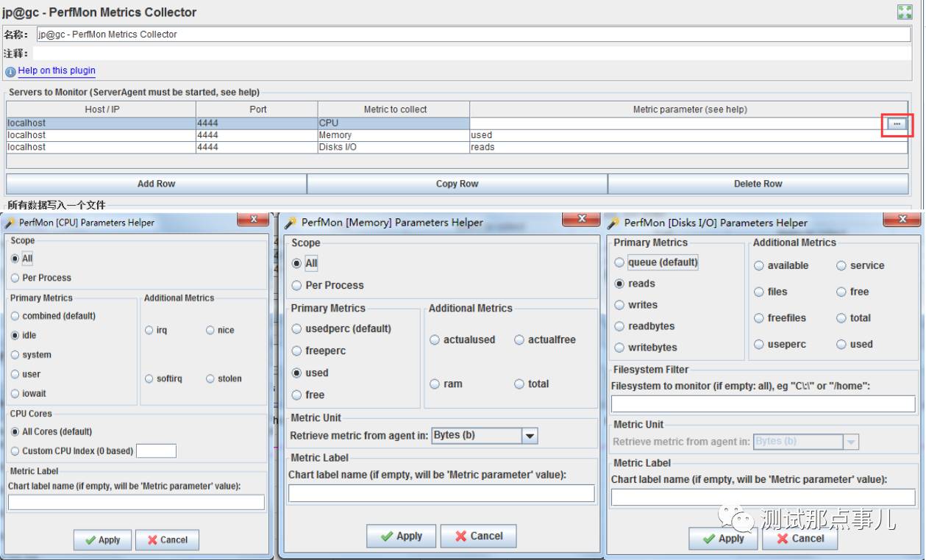Click the Filesystem to monitor input field

point(763,403)
